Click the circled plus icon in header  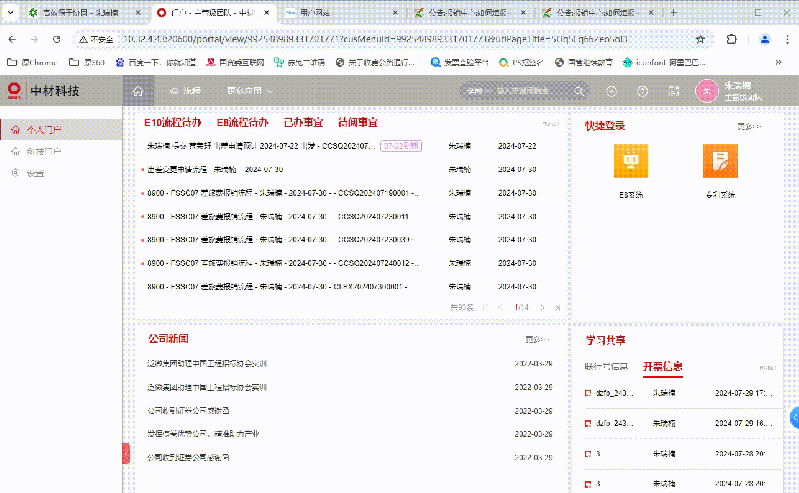tap(611, 91)
